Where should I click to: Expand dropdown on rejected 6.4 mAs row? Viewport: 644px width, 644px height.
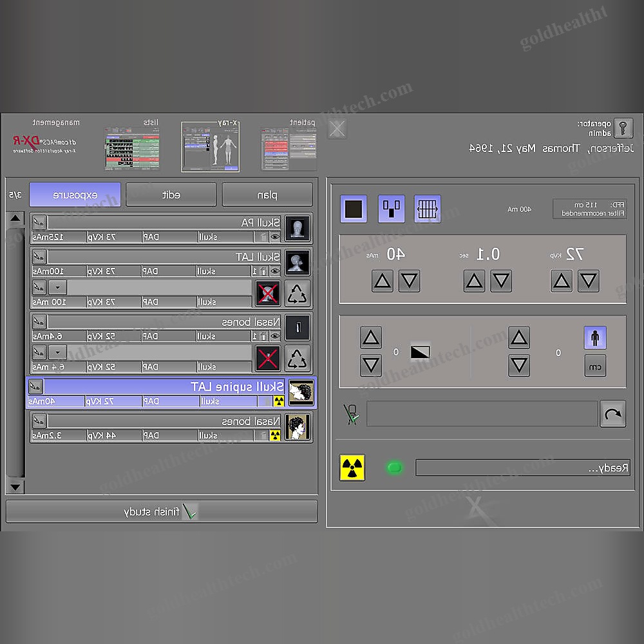click(x=57, y=352)
